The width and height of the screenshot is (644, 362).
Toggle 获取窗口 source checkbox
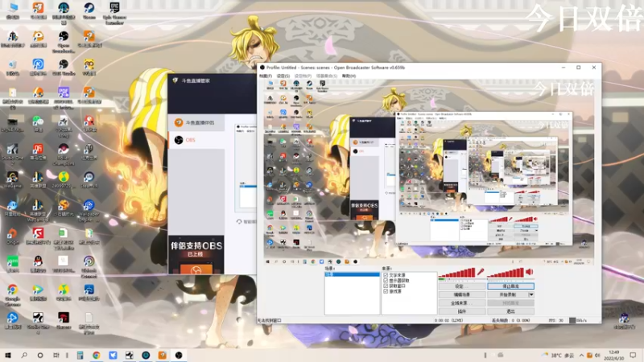(386, 286)
